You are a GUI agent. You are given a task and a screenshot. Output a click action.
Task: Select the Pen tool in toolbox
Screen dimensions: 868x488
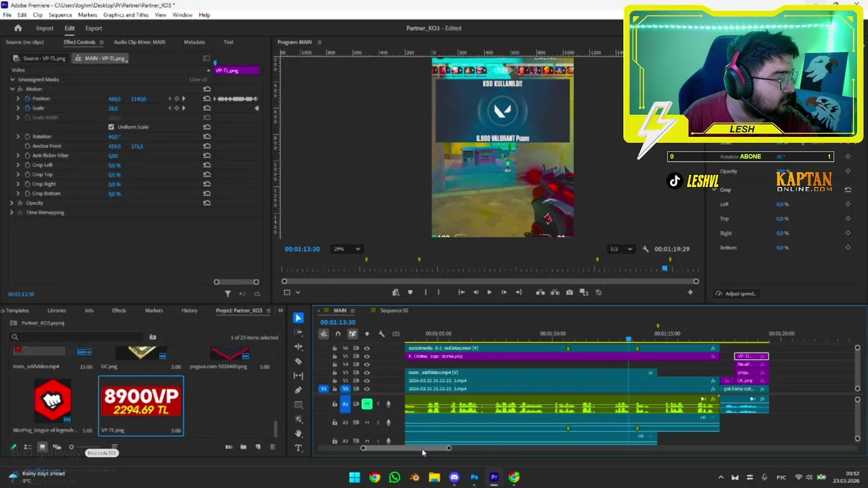point(298,390)
